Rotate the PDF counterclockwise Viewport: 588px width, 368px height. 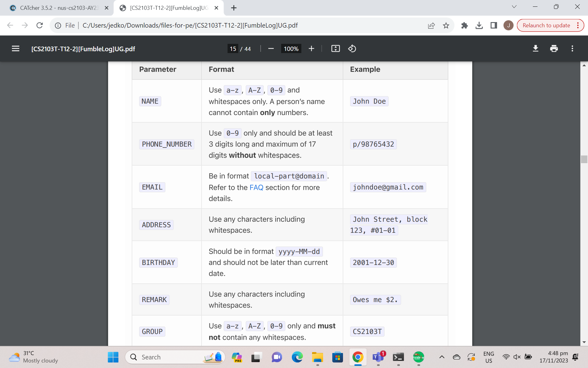[x=352, y=48]
